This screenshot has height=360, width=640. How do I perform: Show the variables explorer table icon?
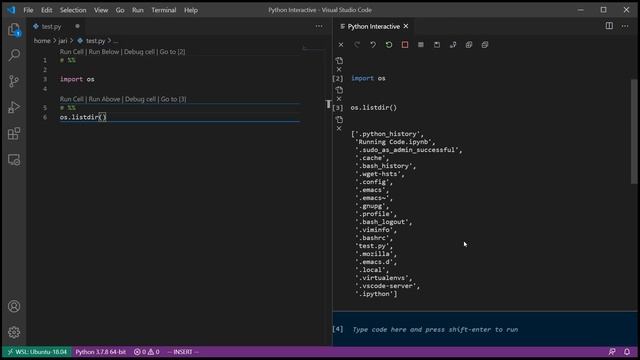[x=421, y=45]
